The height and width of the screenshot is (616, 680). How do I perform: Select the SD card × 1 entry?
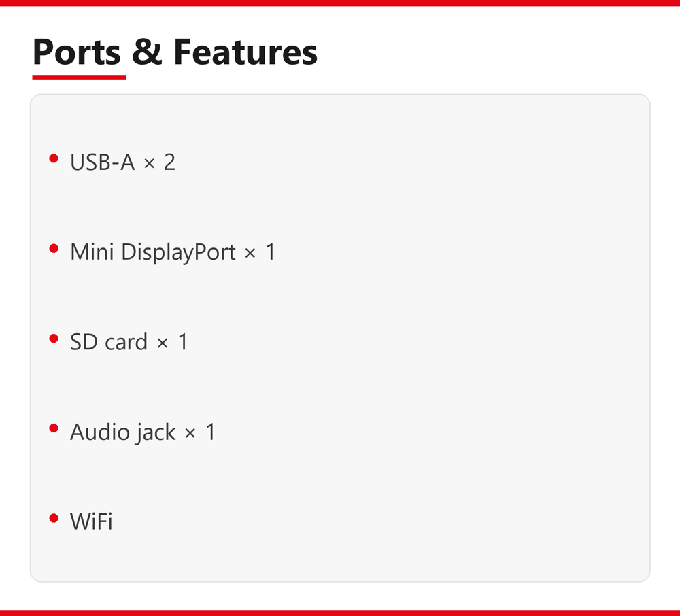(x=129, y=342)
